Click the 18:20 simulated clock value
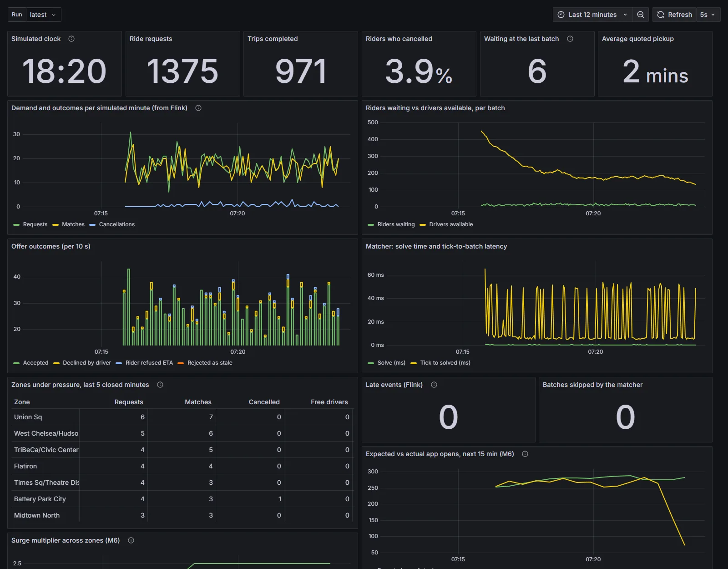This screenshot has height=569, width=728. click(64, 71)
